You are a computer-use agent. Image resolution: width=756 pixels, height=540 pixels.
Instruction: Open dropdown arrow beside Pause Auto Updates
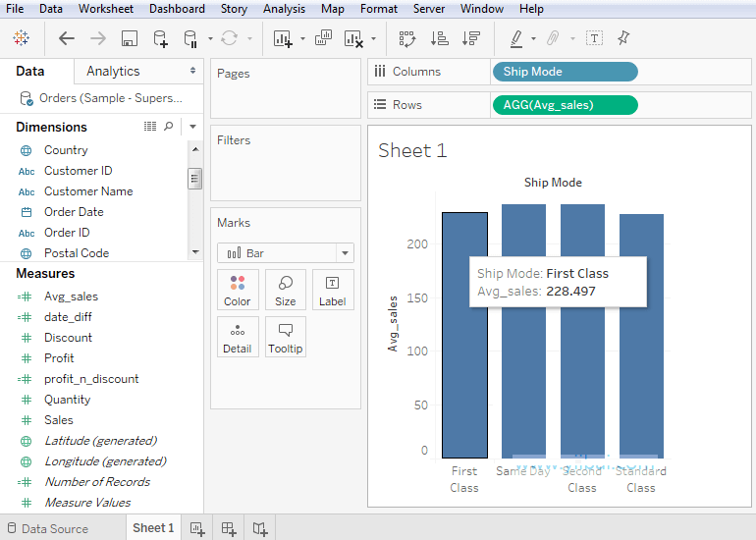[x=210, y=38]
